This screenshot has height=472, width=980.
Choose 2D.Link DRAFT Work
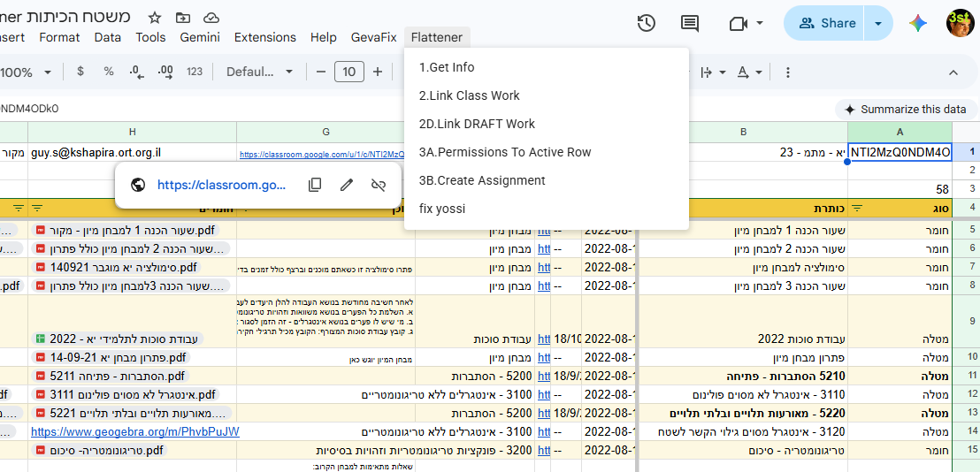point(547,124)
